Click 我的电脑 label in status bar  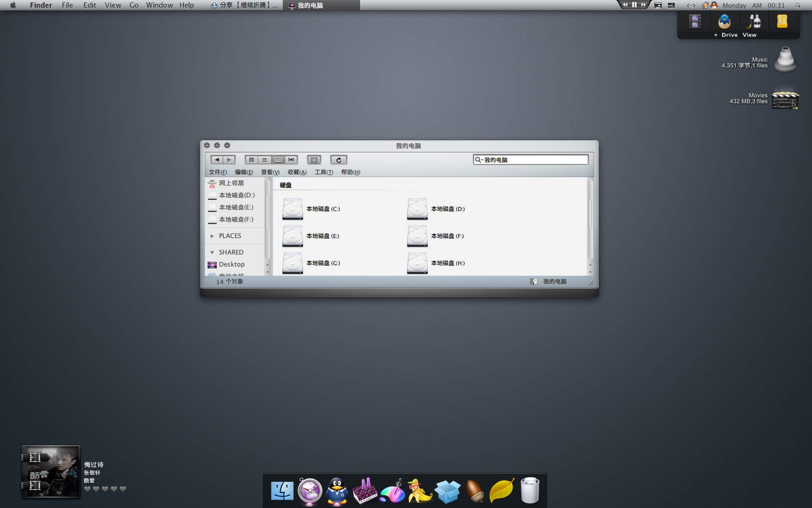tap(555, 282)
